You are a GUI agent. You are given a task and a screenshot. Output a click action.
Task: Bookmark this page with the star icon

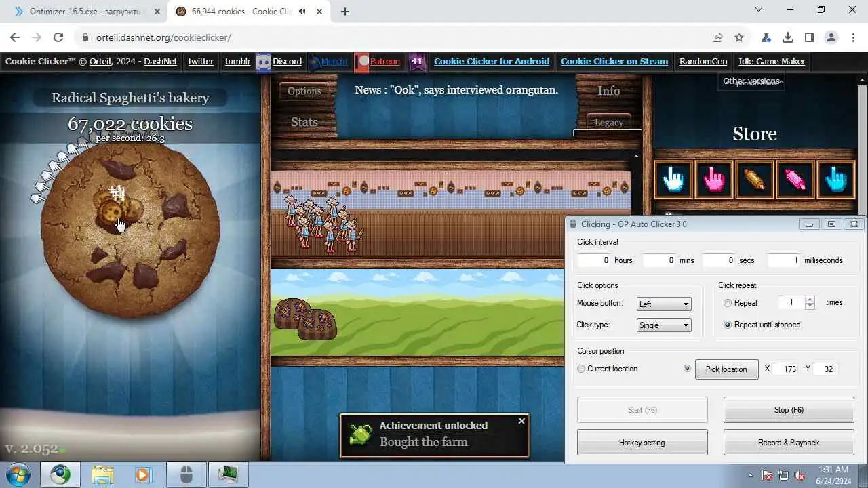click(739, 37)
